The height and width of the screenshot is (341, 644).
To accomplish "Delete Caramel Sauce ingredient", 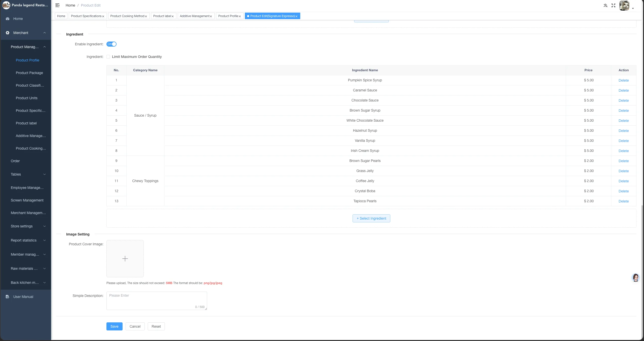I will pos(624,90).
